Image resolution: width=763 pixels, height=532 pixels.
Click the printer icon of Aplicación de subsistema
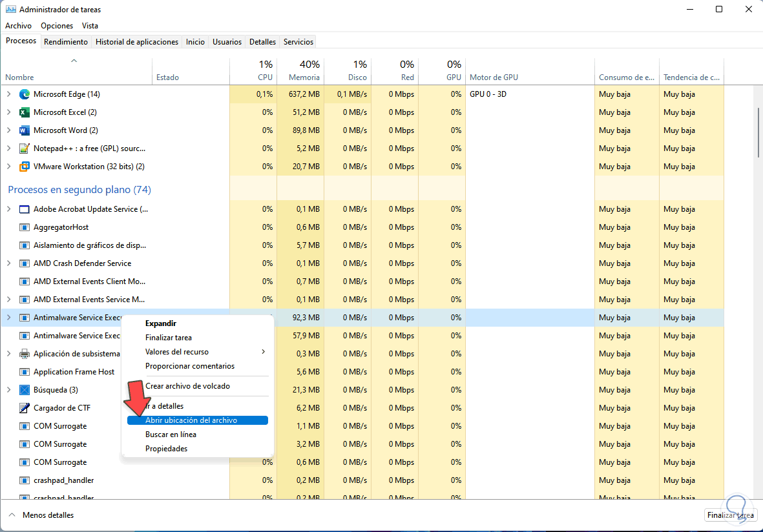[25, 354]
